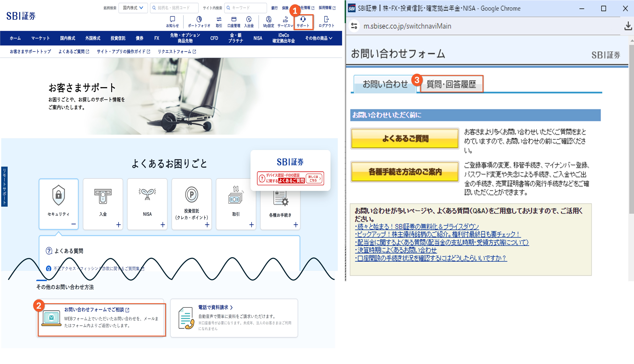Select 投資信託 in the navigation bar
This screenshot has height=364, width=634.
coord(118,38)
